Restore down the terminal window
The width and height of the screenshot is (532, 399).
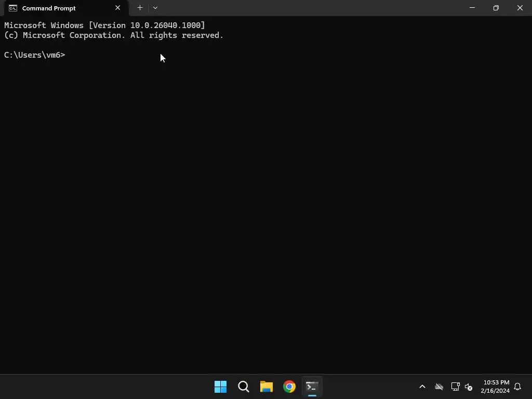(x=496, y=8)
